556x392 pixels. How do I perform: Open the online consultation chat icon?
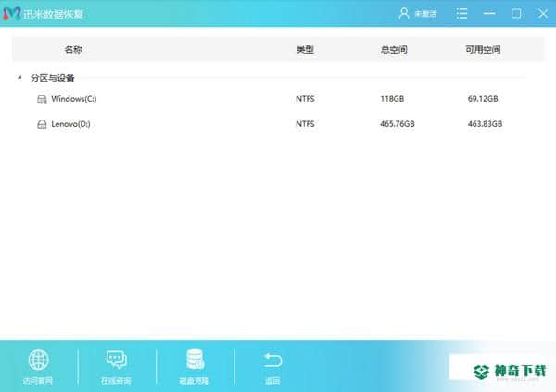click(x=117, y=360)
